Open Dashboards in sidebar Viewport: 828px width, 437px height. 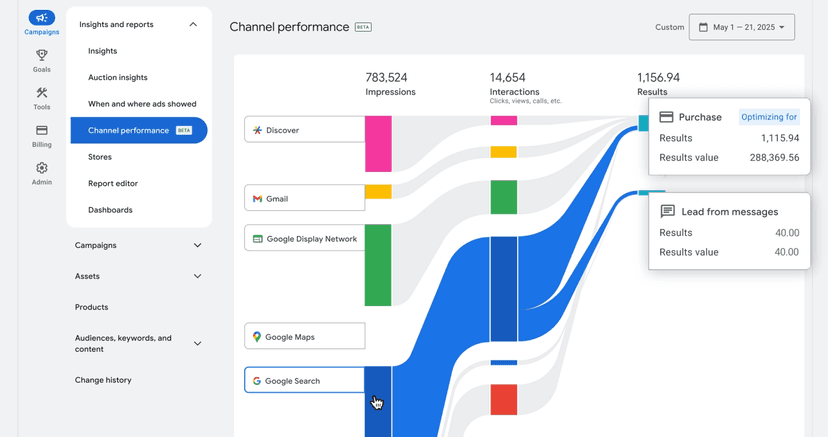110,210
